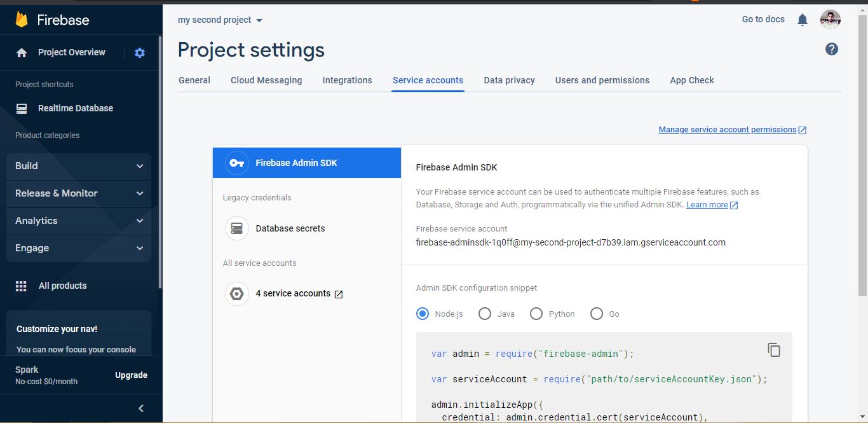Click the Realtime Database icon
This screenshot has width=868, height=423.
pos(22,109)
